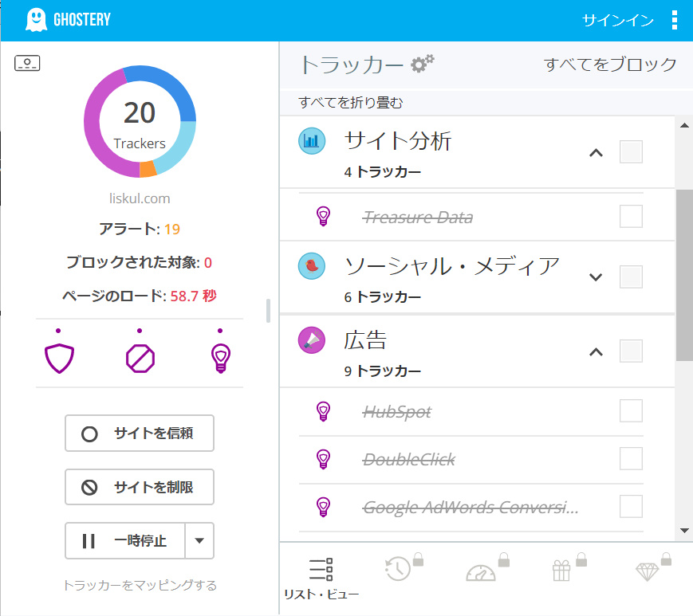Click the サイト分析 bar chart category icon

[312, 141]
